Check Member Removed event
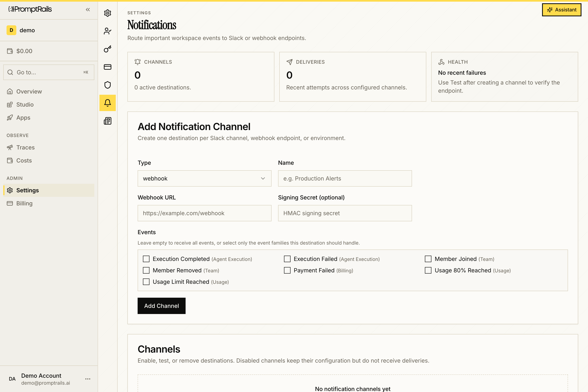This screenshot has width=588, height=392. click(x=146, y=271)
